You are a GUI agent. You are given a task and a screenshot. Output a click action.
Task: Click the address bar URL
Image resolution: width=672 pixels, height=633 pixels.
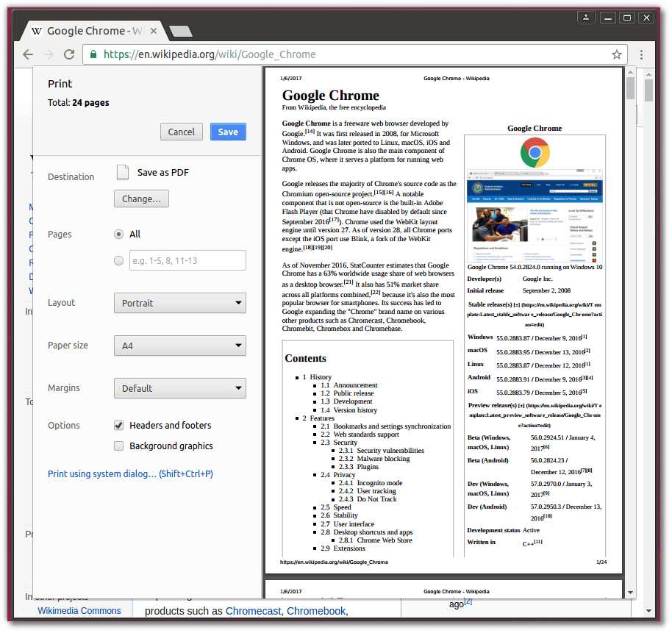point(210,54)
